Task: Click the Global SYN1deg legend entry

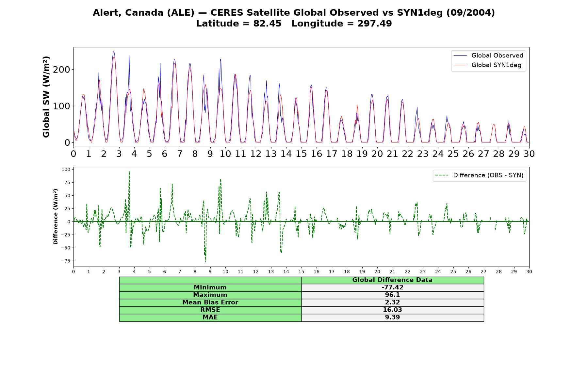Action: point(488,65)
